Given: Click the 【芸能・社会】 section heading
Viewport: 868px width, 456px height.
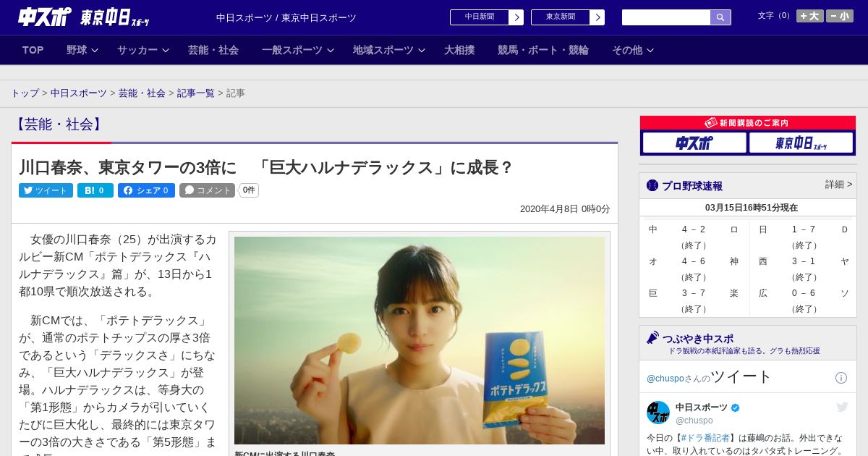Looking at the screenshot, I should point(59,124).
